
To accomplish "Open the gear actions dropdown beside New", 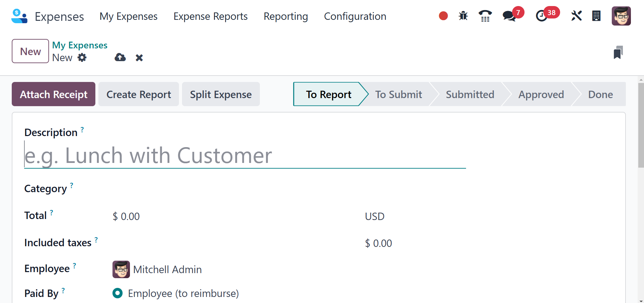I will coord(82,57).
